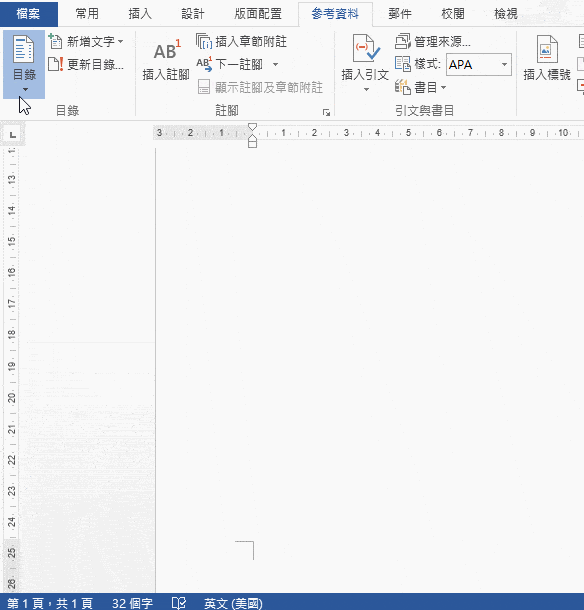
Task: Switch to the 版面配置 tab
Action: tap(258, 14)
